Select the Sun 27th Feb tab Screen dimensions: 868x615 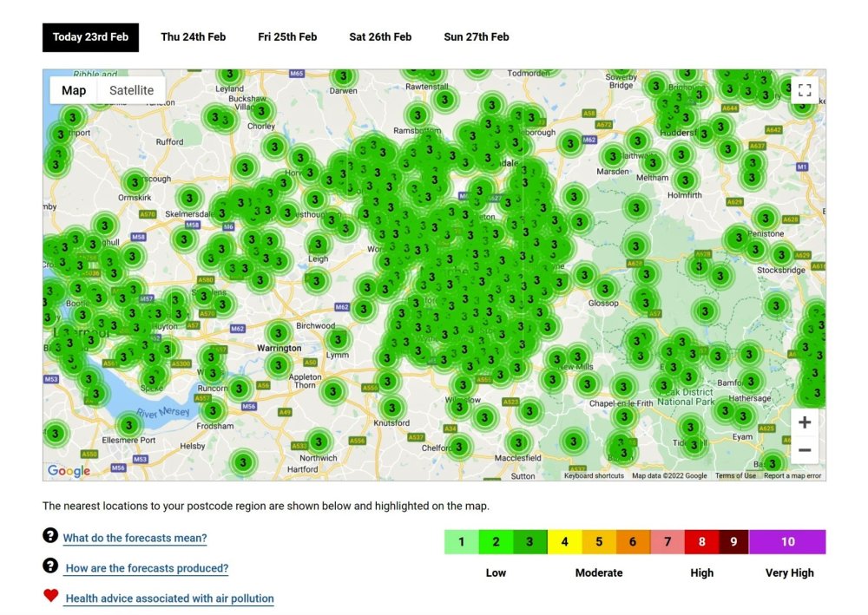point(476,37)
